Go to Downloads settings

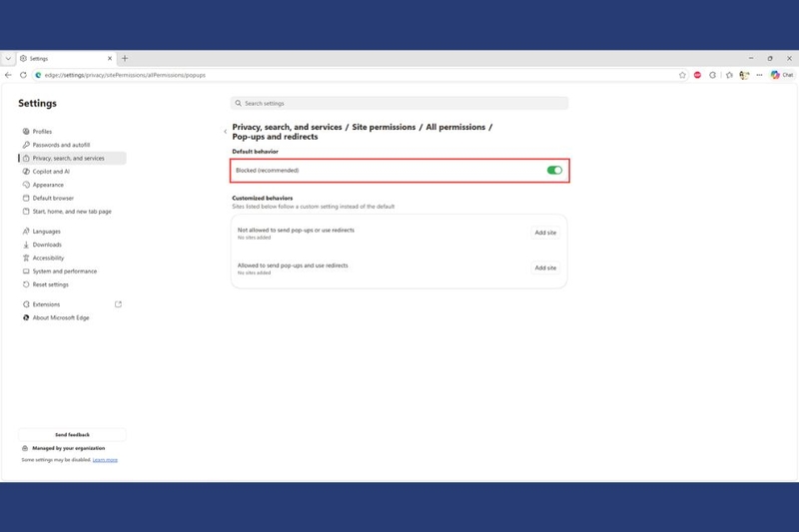pos(47,245)
